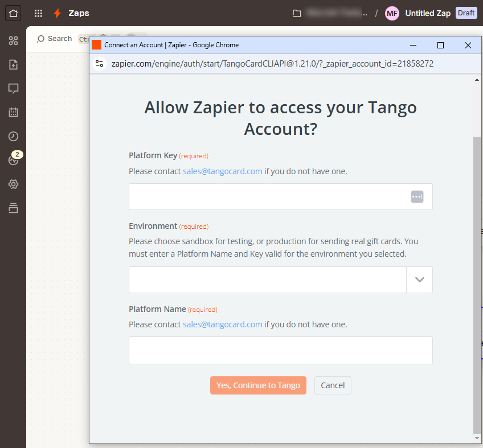Click the Search magnifier in the Zap editor
The image size is (483, 448).
(40, 39)
